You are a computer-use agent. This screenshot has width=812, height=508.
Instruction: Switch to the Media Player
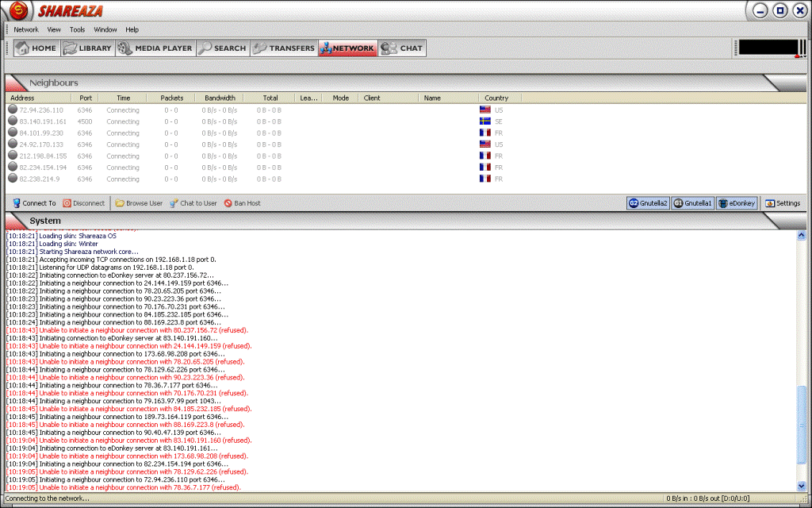155,48
